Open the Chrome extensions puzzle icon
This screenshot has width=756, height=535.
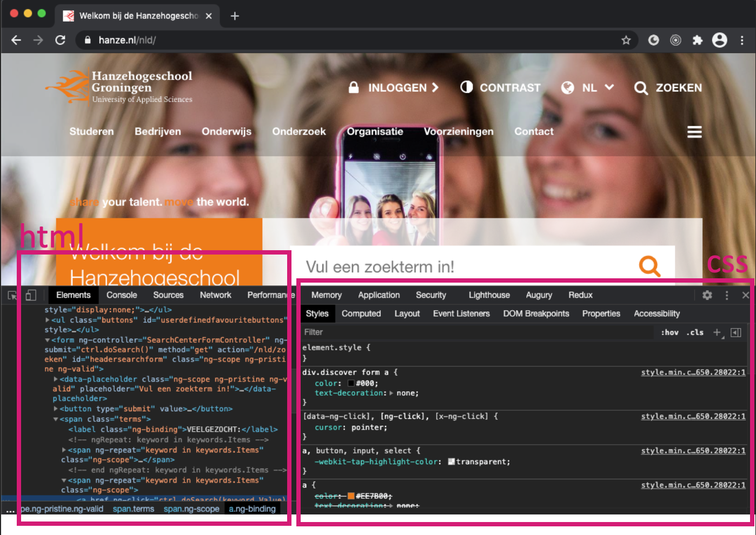pos(698,40)
